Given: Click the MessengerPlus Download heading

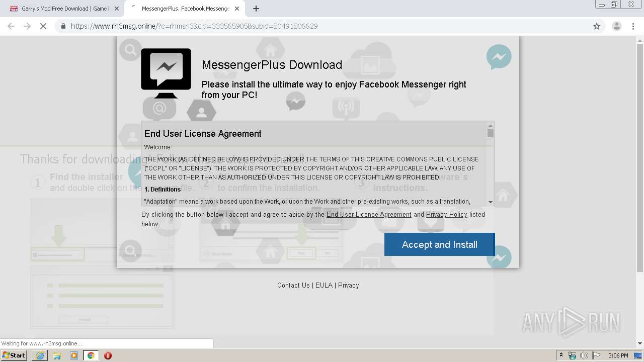Looking at the screenshot, I should 272,65.
